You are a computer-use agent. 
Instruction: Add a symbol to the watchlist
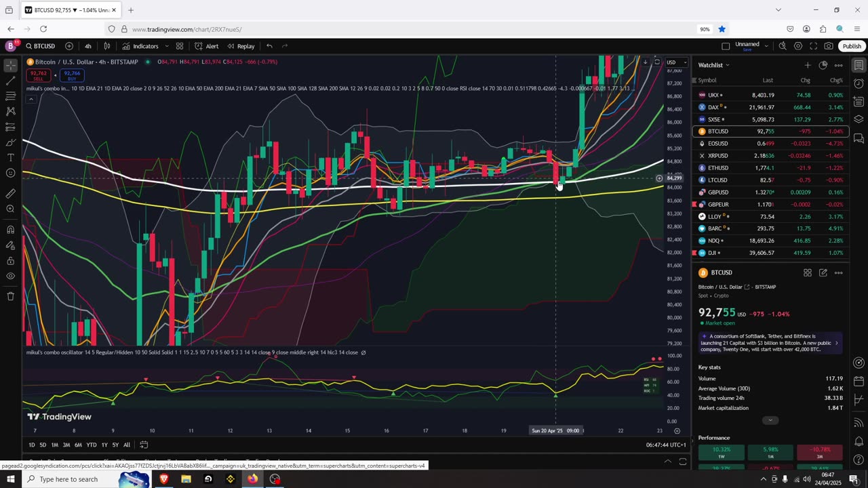807,65
